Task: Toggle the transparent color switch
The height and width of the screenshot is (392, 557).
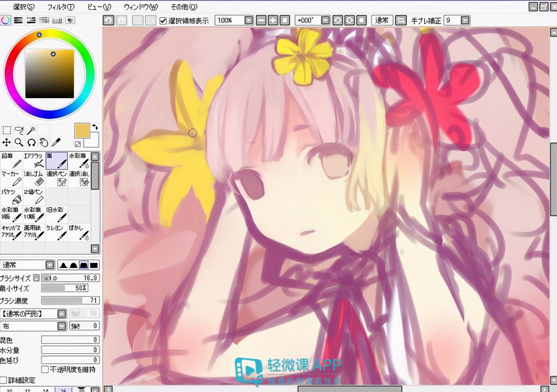Action: tap(78, 144)
